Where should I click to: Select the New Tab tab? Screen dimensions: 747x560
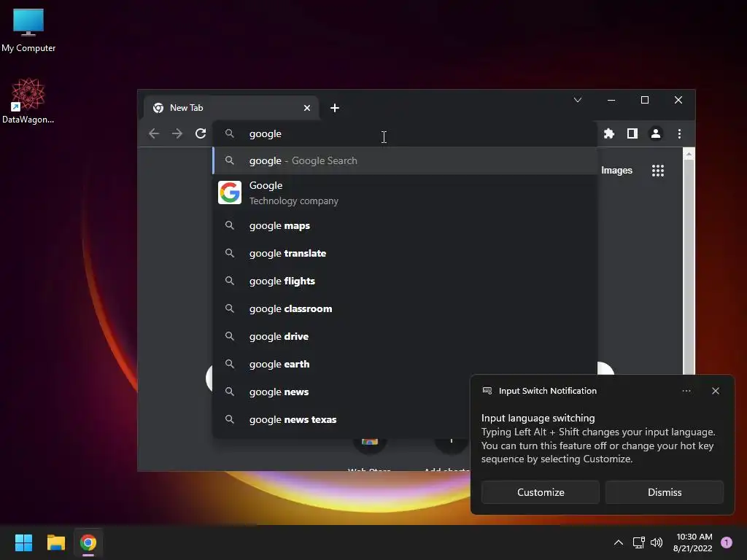tap(231, 108)
